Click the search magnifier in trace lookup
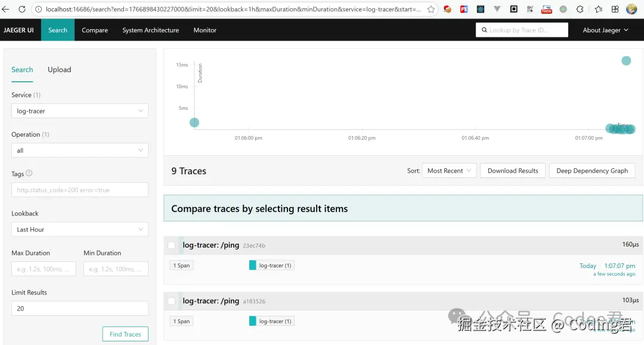644x345 pixels. [484, 30]
